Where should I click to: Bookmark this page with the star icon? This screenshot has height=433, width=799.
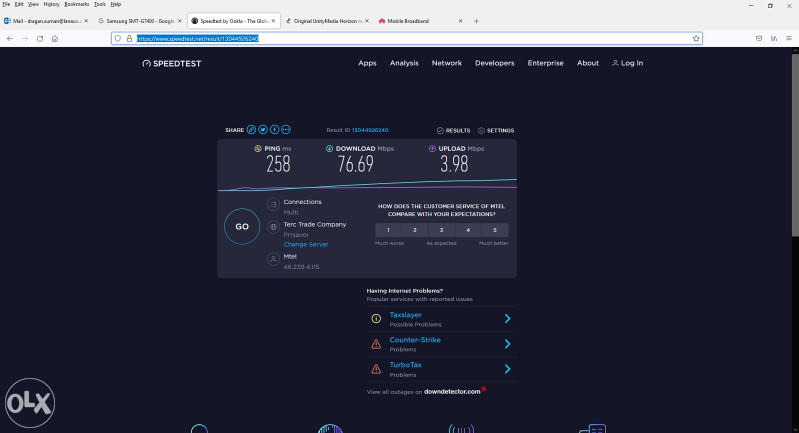tap(696, 39)
